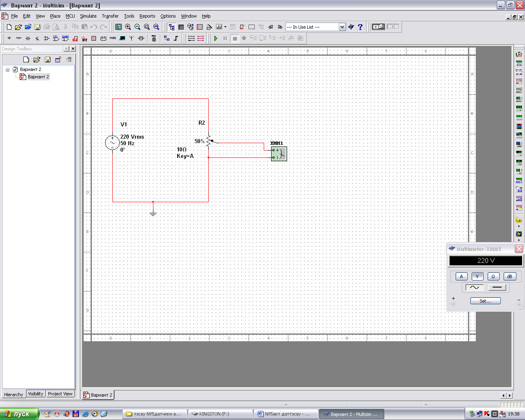The height and width of the screenshot is (420, 525).
Task: Place a Basic component (resistor icon)
Action: tap(18, 39)
